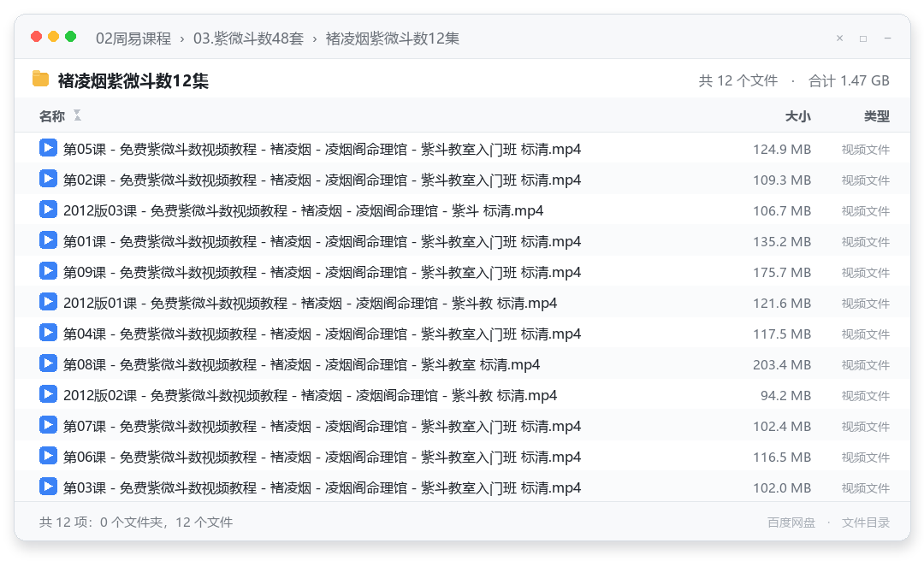The width and height of the screenshot is (924, 561).
Task: Click the video icon beside 第08课 file
Action: tap(48, 363)
